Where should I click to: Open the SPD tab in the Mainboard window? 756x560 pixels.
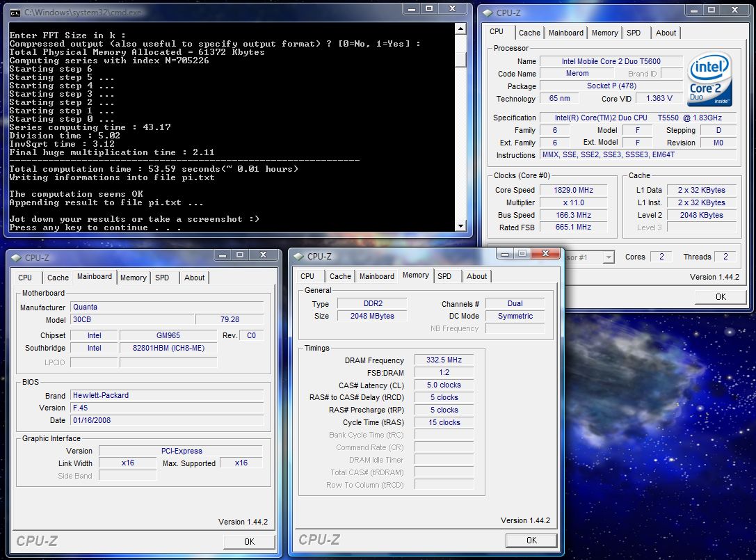tap(162, 278)
